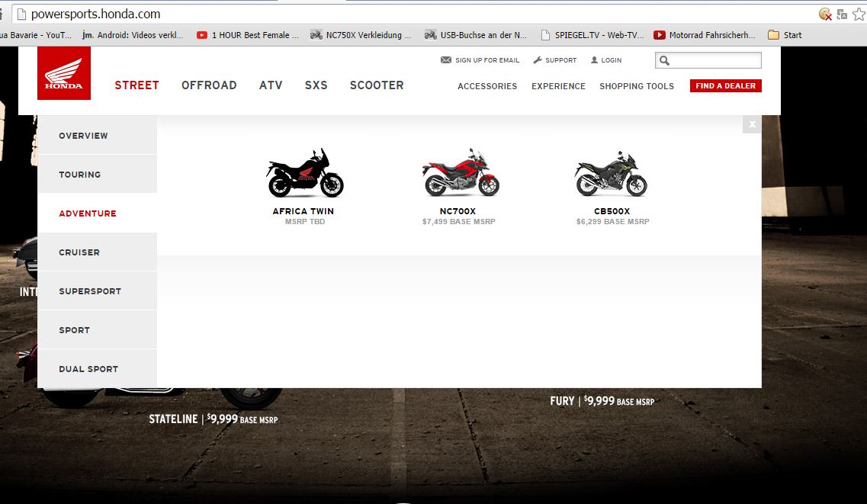Image resolution: width=867 pixels, height=504 pixels.
Task: Click the Find a Dealer button
Action: pyautogui.click(x=725, y=85)
